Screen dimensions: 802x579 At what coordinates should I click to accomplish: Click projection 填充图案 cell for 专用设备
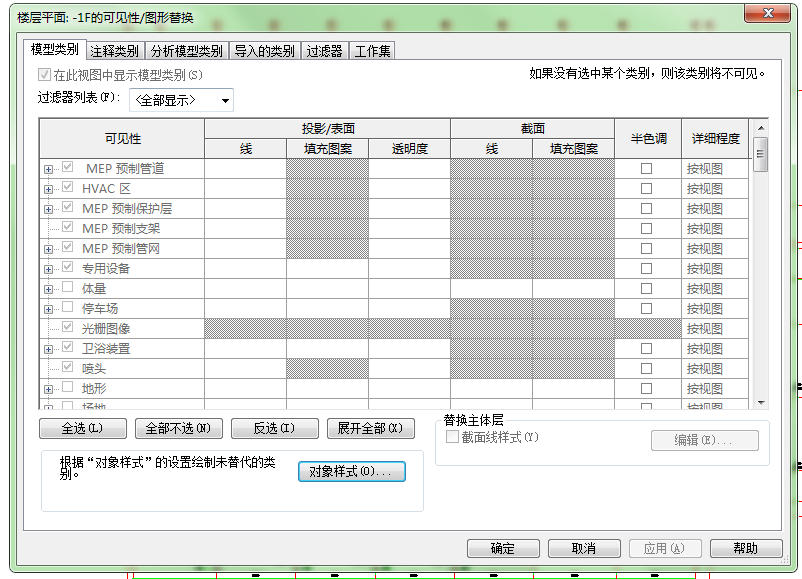point(327,269)
